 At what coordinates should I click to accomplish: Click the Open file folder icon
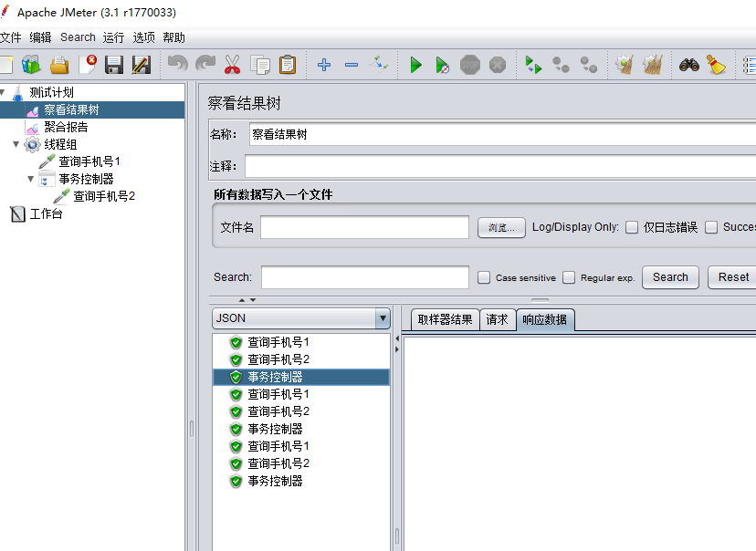[59, 65]
